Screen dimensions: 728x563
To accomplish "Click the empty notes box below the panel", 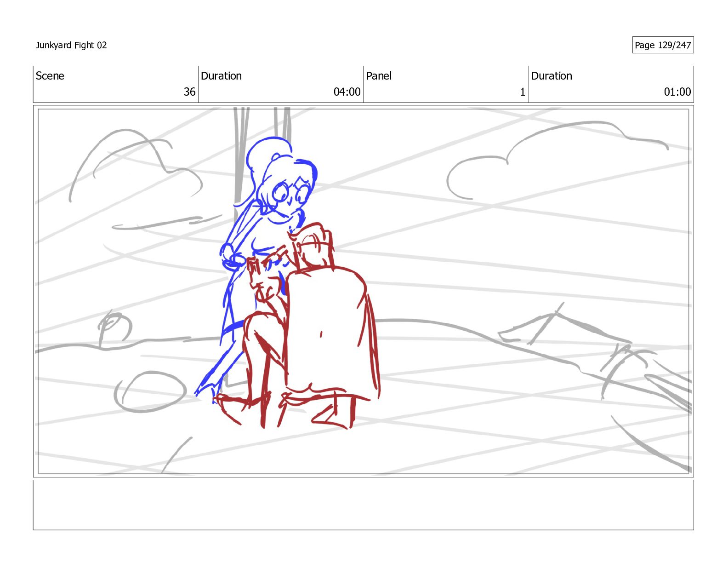I will (363, 505).
